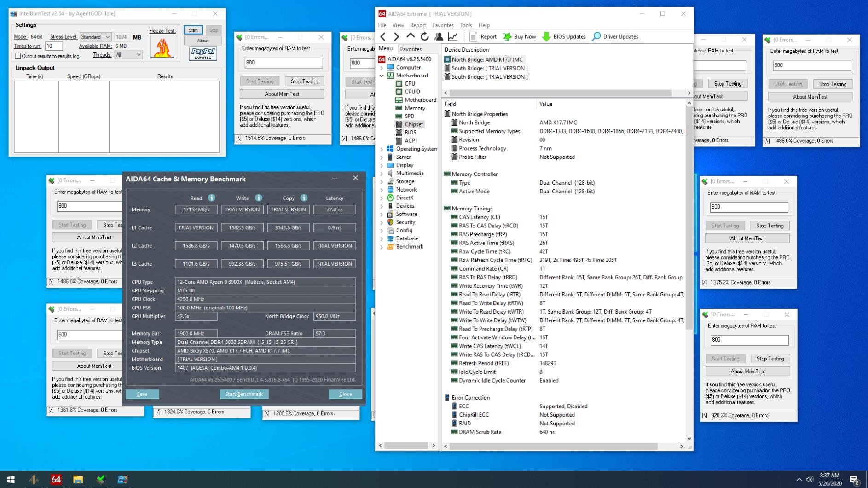Viewport: 868px width, 488px height.
Task: Click the refresh icon in AIDA64 toolbar
Action: click(424, 37)
